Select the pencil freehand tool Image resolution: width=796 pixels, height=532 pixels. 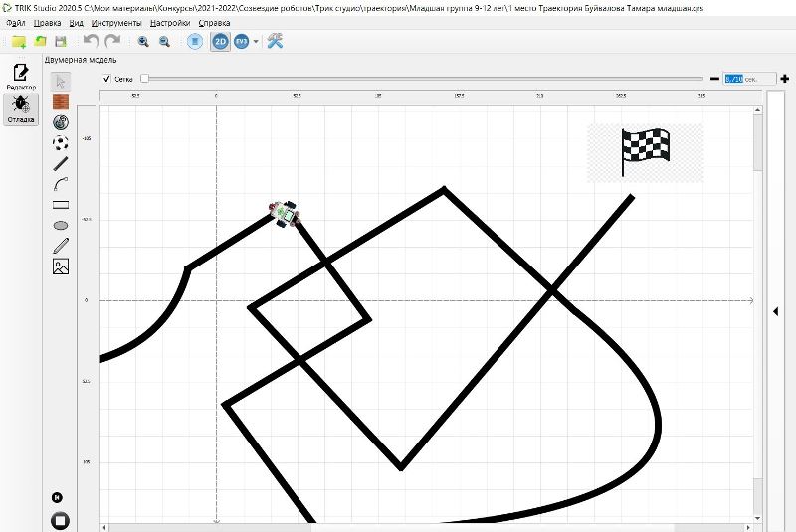point(61,246)
